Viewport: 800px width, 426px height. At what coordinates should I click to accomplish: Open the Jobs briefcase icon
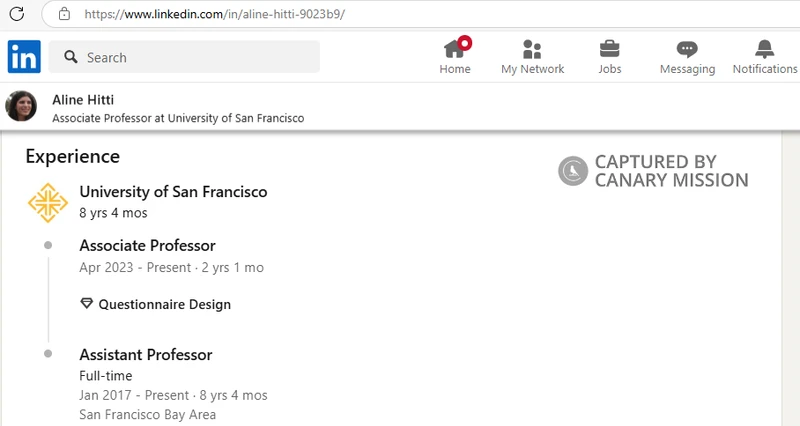[609, 49]
